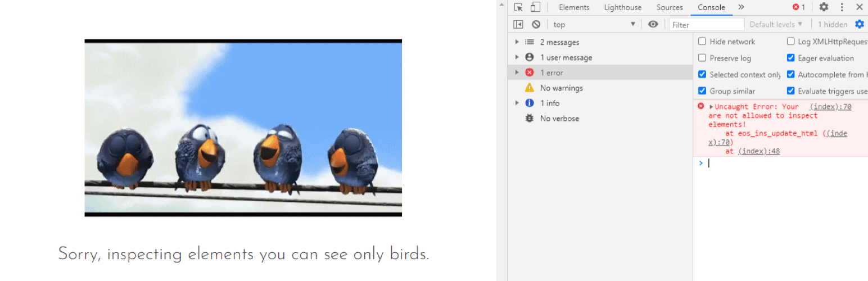Open the (index):48 source link
This screenshot has width=868, height=281.
tap(759, 151)
